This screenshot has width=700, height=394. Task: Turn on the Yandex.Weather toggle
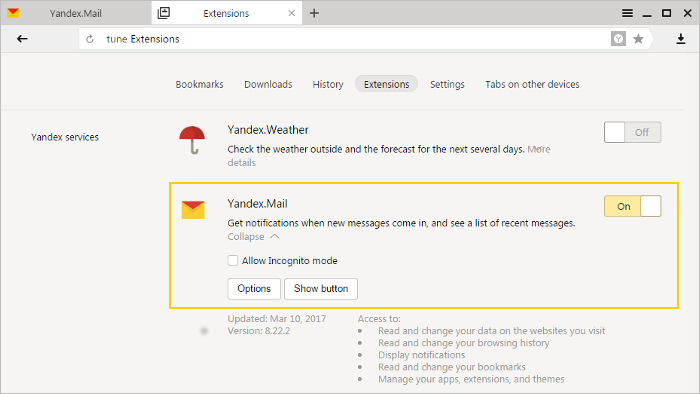click(633, 132)
